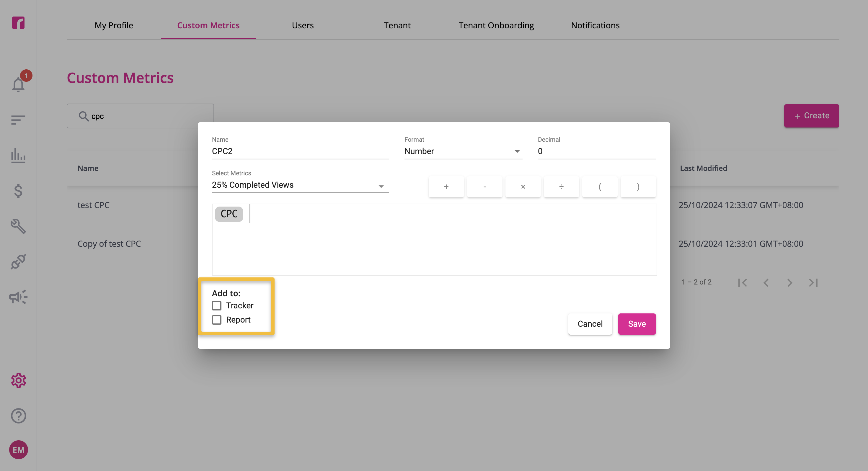Insert divide operator into formula
The width and height of the screenshot is (868, 471).
click(x=561, y=187)
